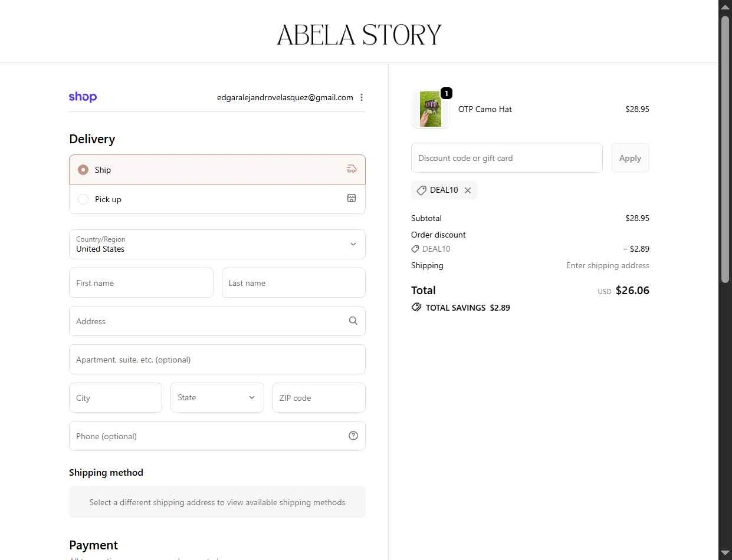Click the chevron arrow in the State field
This screenshot has width=732, height=560.
(252, 397)
